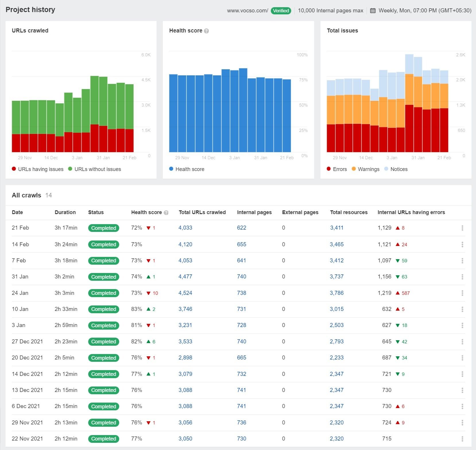476x450 pixels.
Task: Click the Duration column header
Action: 65,212
